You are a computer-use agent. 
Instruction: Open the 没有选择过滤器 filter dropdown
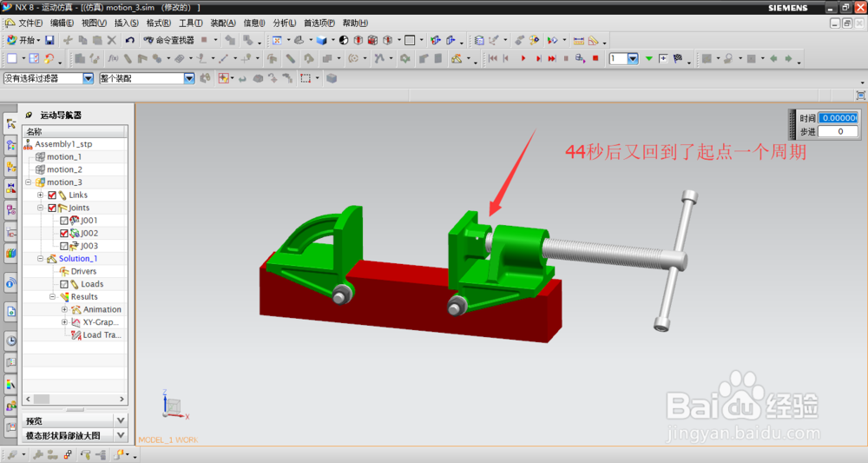coord(88,78)
